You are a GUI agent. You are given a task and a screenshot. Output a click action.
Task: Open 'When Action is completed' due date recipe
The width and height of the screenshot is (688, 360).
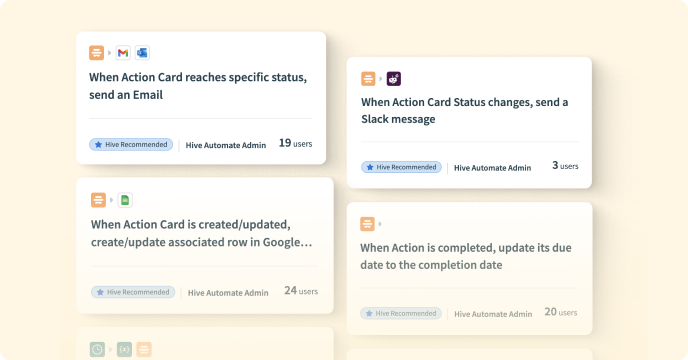[x=466, y=256]
